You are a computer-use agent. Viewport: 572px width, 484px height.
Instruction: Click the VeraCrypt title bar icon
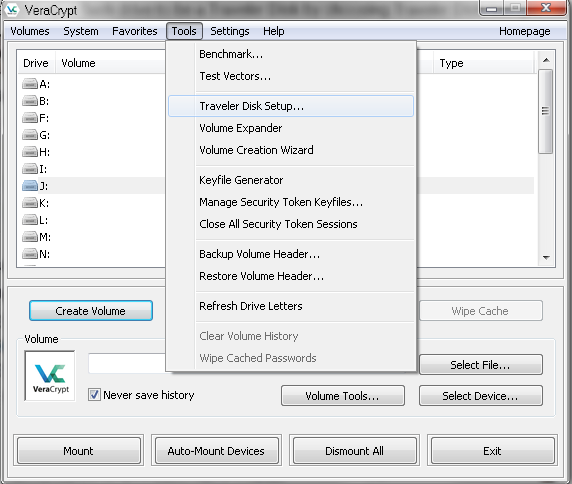point(12,10)
